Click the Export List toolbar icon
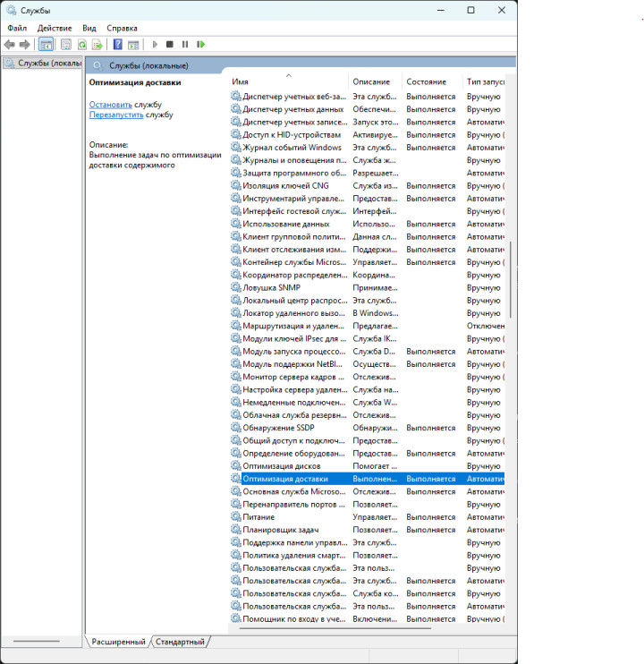Viewport: 644px width, 664px height. [97, 44]
